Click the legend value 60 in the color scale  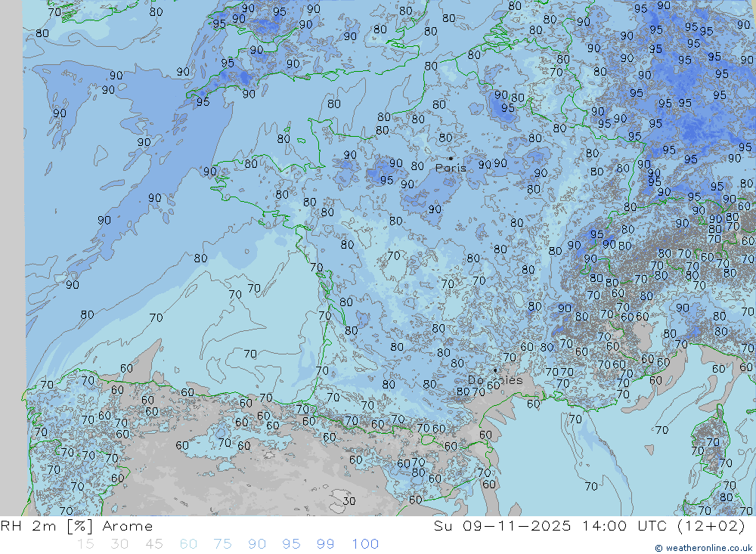[188, 544]
